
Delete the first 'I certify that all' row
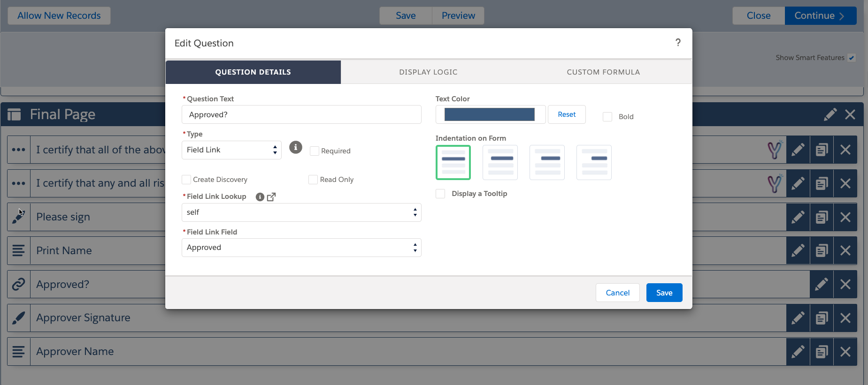coord(845,150)
